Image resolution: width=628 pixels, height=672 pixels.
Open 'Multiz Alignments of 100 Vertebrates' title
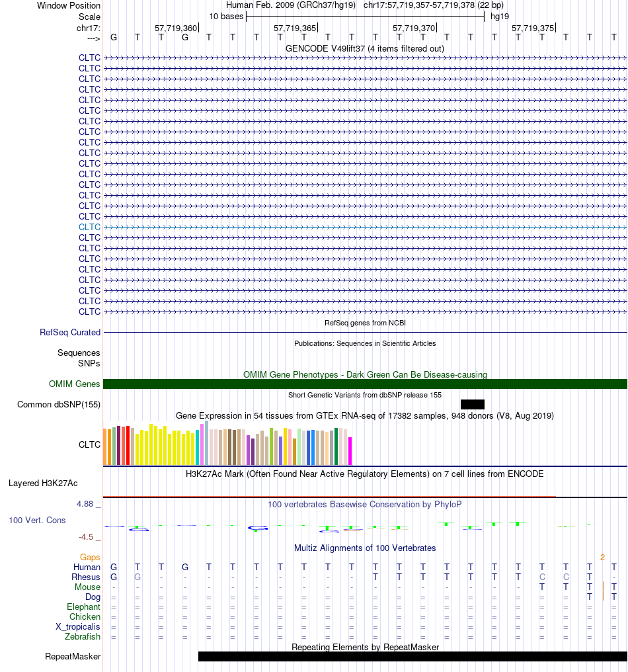[x=364, y=548]
